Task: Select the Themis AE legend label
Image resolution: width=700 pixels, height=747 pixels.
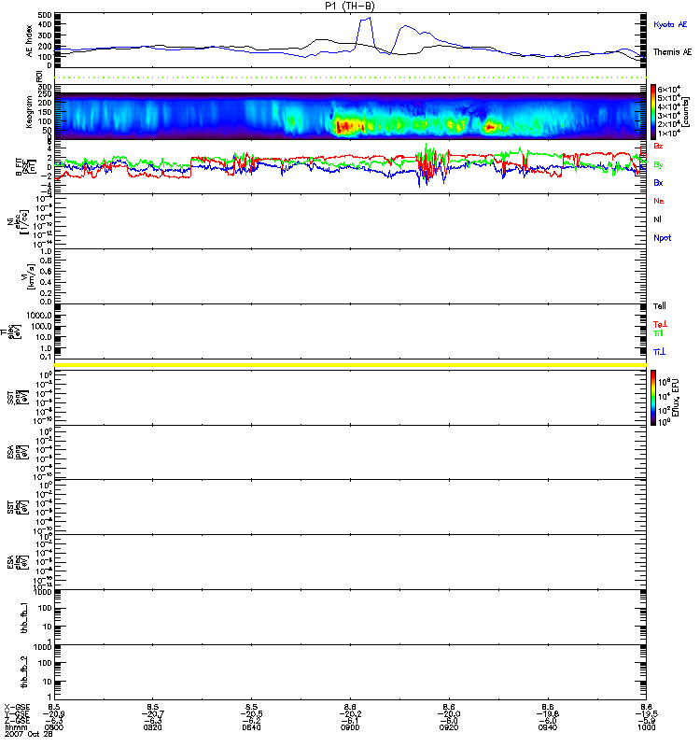Action: tap(672, 52)
